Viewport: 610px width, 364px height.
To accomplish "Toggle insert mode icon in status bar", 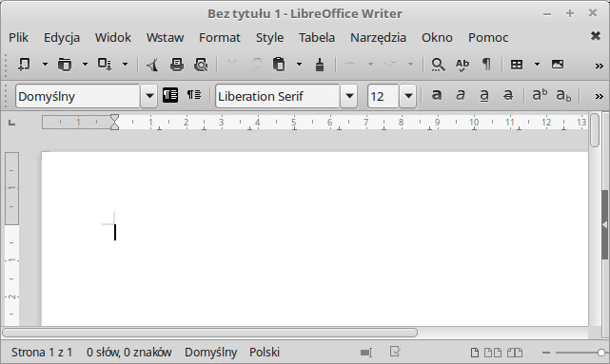I will (x=366, y=353).
